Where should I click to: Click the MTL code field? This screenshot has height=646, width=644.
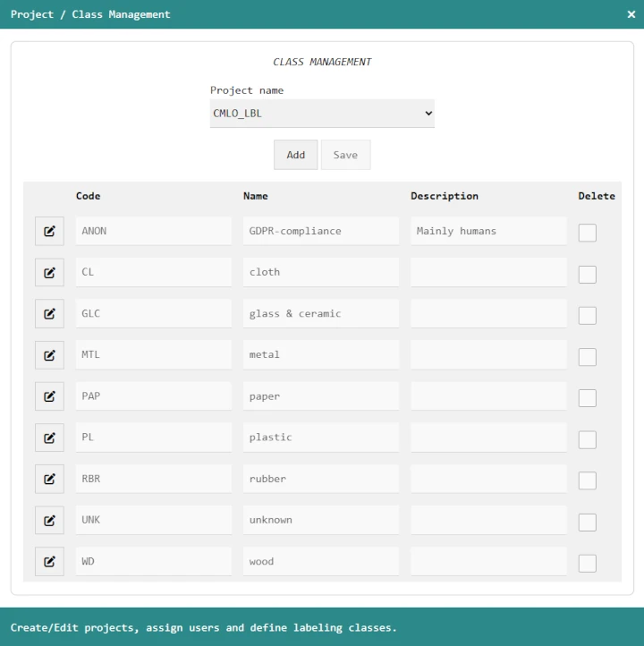[x=154, y=354]
